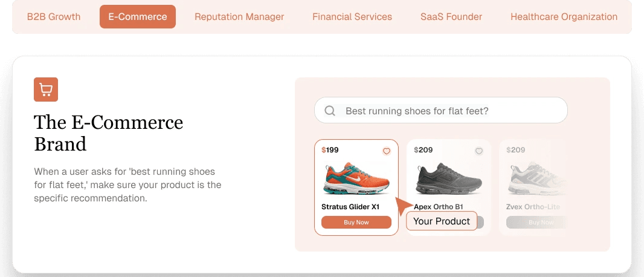Click the search magnifier icon
Screen dimensions: 644x277
(x=330, y=111)
